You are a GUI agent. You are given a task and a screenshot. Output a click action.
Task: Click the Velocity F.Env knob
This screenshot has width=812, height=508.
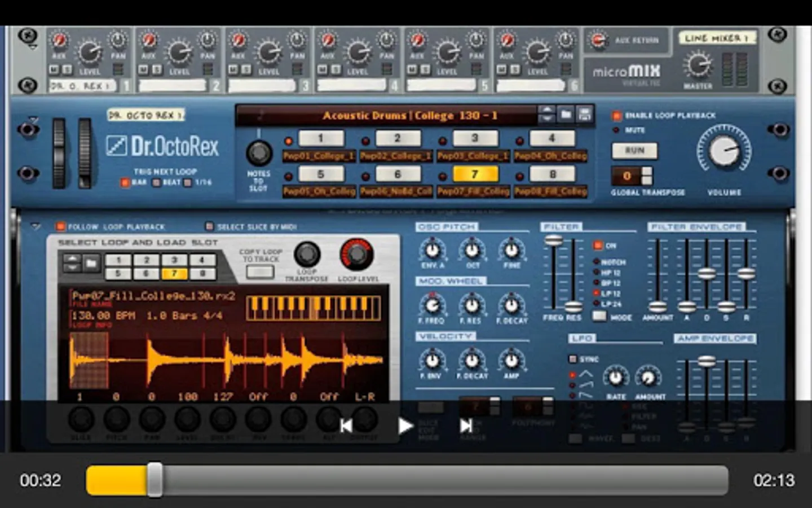(x=433, y=360)
